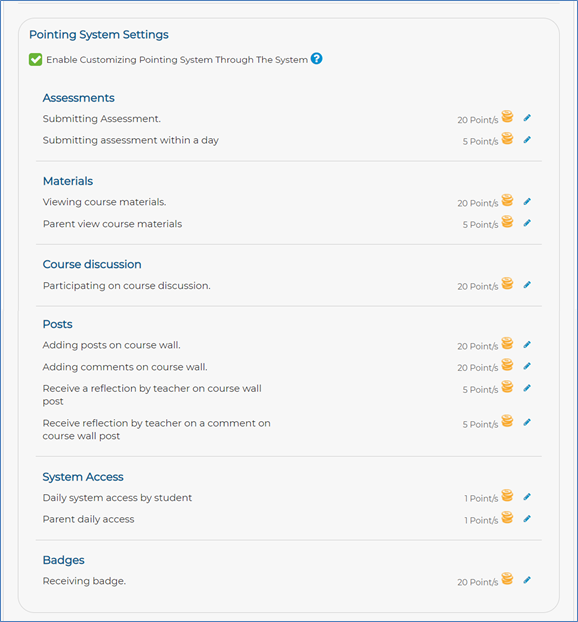
Task: Toggle Enable Customizing Pointing System checkbox
Action: click(x=35, y=60)
